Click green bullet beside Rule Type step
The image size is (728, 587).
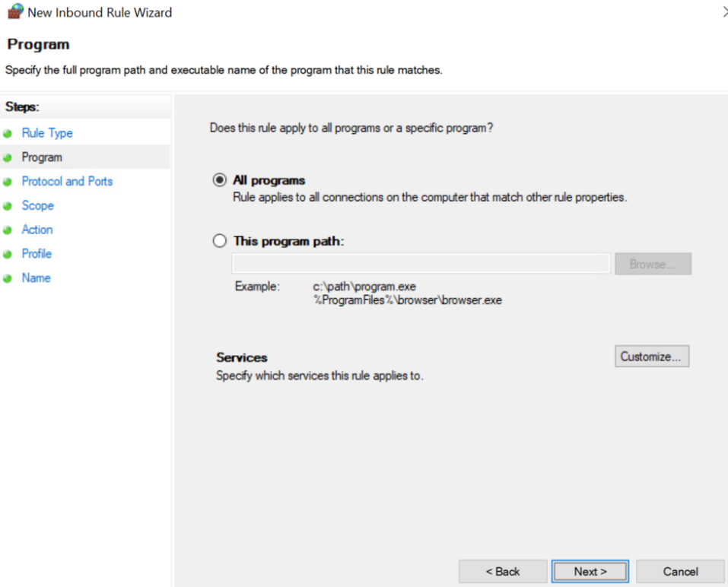pos(8,134)
